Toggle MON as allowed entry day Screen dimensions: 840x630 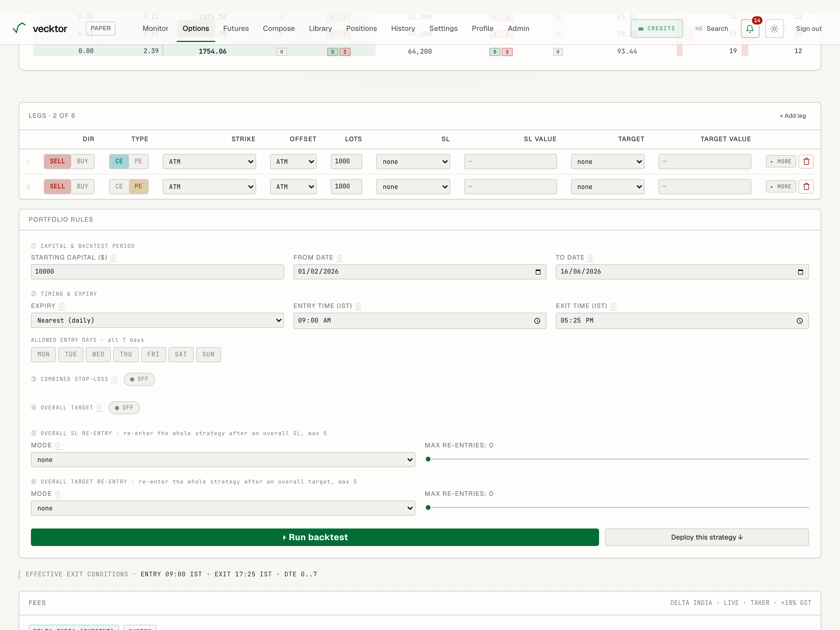[43, 355]
